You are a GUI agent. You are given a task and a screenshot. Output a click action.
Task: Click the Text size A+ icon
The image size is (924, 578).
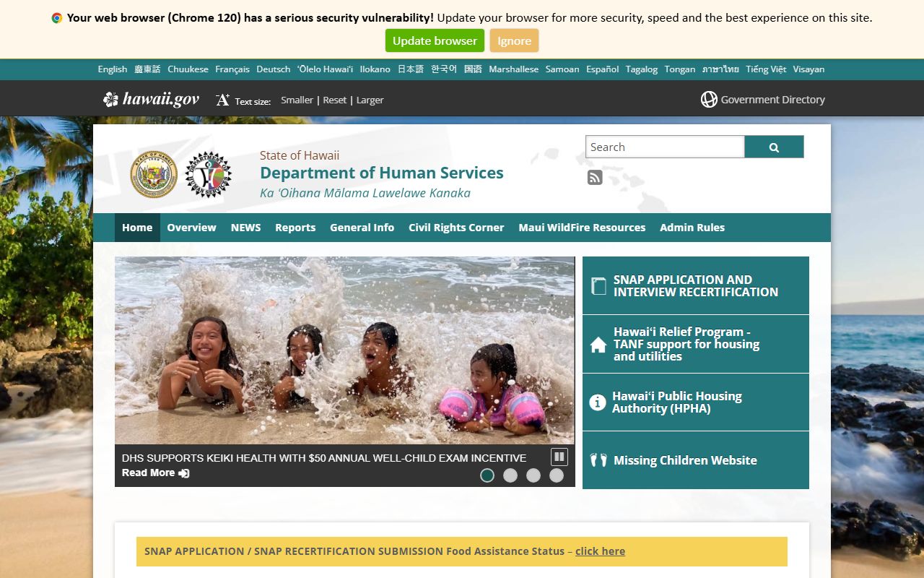222,100
